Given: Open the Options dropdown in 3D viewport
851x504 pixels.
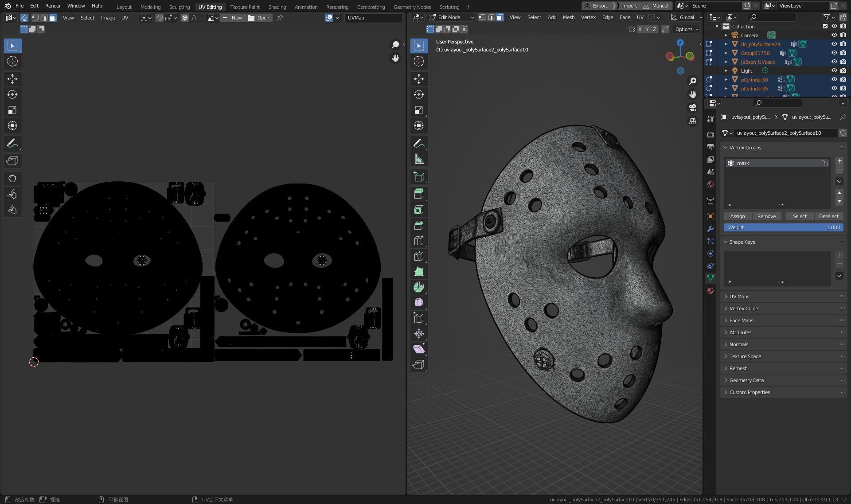Looking at the screenshot, I should [687, 29].
